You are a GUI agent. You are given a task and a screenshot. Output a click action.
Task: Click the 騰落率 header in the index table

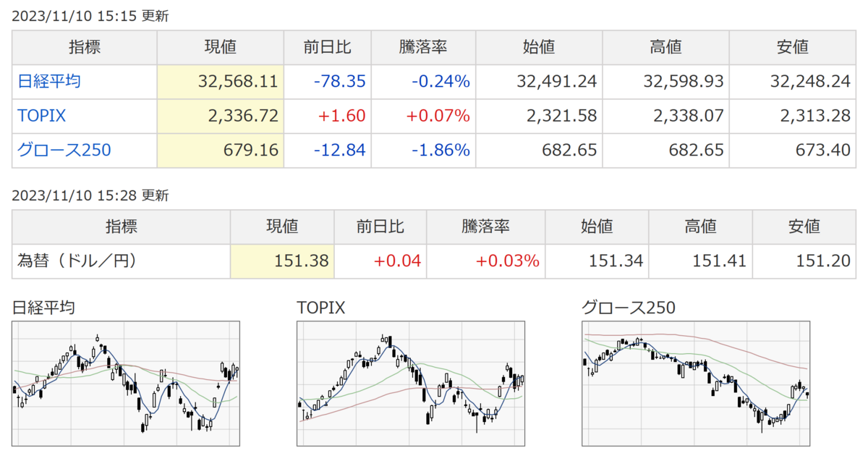[423, 48]
